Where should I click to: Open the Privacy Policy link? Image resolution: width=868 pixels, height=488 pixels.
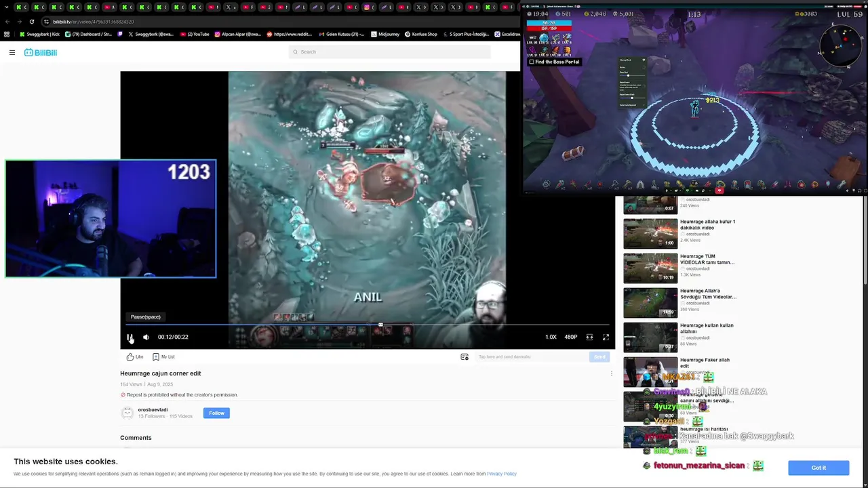pos(501,474)
